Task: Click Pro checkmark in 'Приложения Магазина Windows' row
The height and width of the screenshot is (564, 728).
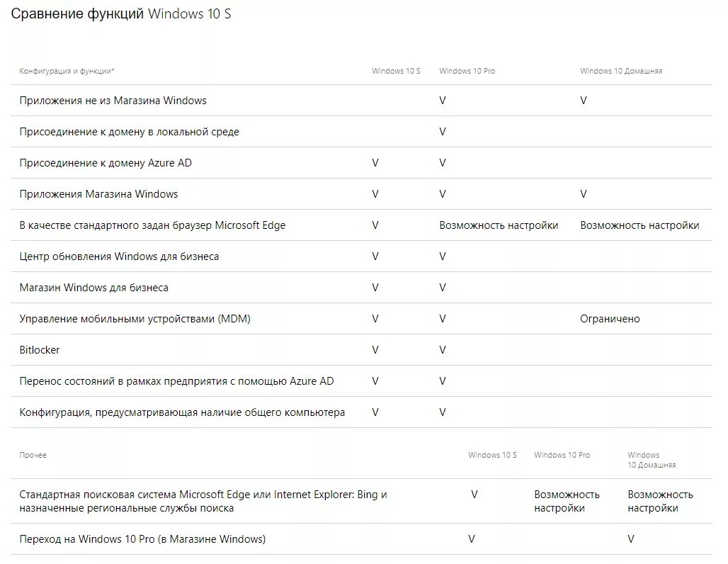Action: pos(443,194)
